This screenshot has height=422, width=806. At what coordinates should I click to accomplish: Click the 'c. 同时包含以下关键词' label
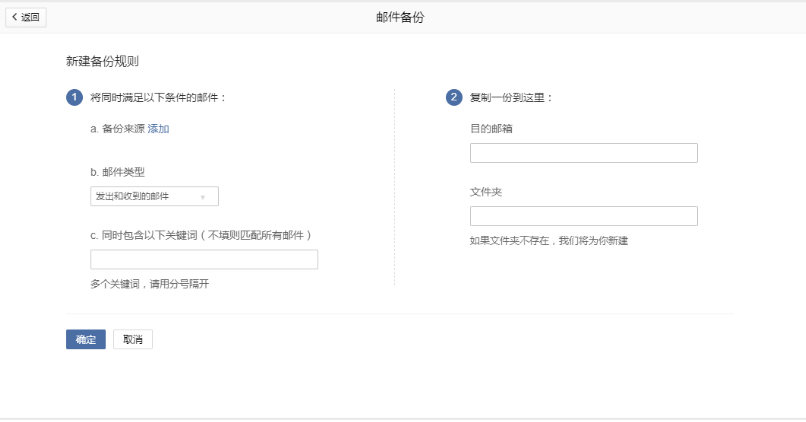[x=201, y=235]
